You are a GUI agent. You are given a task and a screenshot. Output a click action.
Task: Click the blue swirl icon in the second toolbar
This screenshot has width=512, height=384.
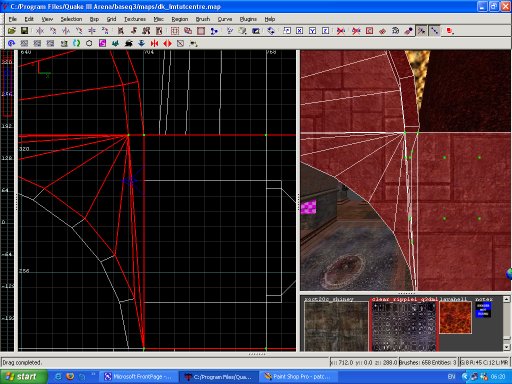pos(11,43)
